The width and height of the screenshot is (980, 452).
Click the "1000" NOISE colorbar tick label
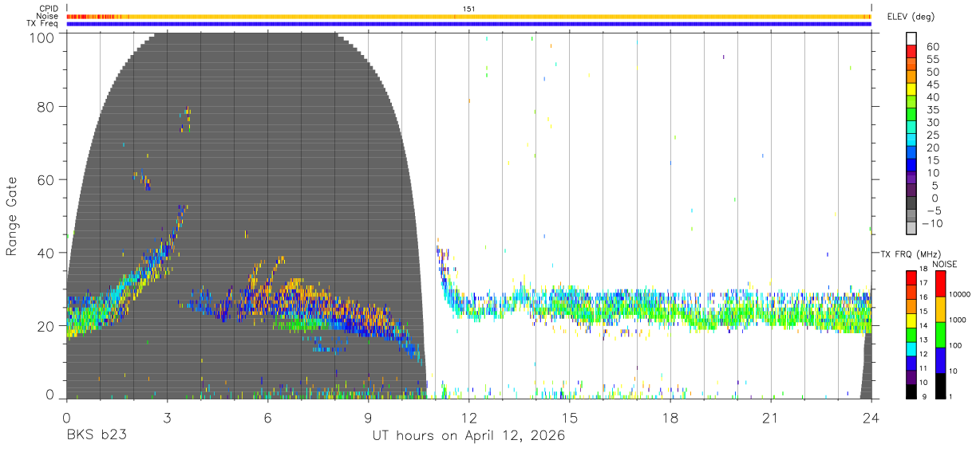click(957, 320)
